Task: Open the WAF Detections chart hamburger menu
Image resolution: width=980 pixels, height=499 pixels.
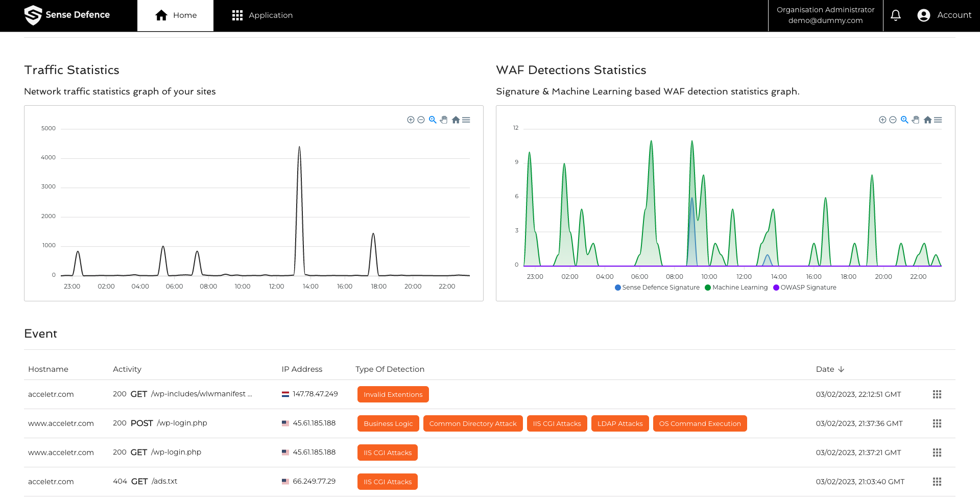Action: tap(938, 120)
